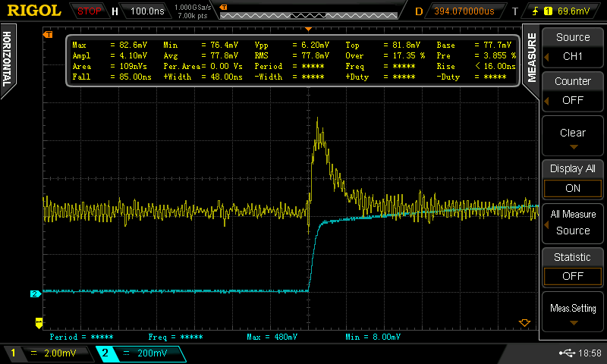Select the cyan channel 2 ground marker

click(34, 293)
